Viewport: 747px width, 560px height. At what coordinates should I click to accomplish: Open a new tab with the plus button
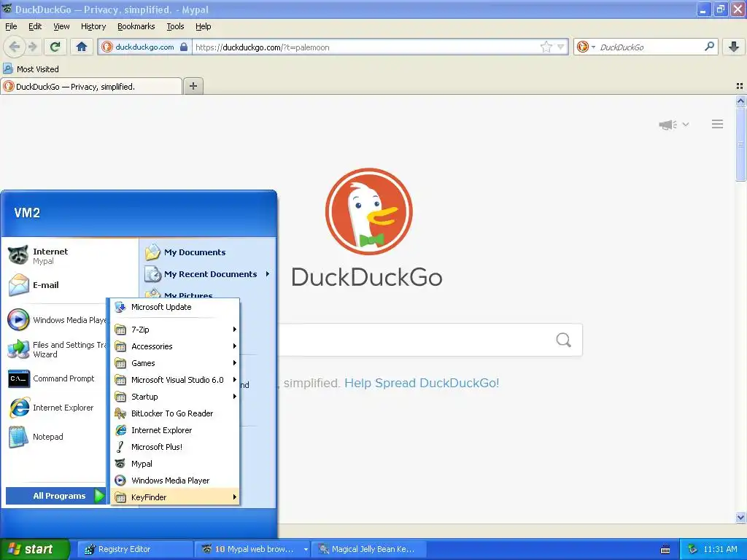[x=193, y=86]
